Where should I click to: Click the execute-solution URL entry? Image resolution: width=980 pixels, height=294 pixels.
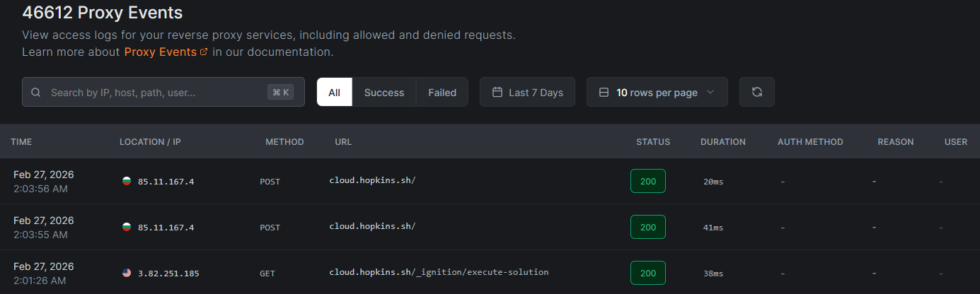point(439,272)
